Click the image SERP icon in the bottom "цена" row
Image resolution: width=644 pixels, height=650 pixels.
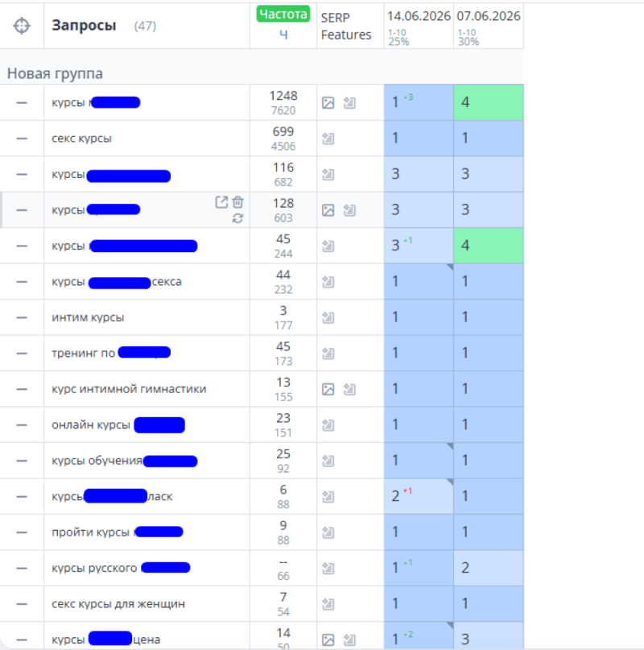pos(328,640)
